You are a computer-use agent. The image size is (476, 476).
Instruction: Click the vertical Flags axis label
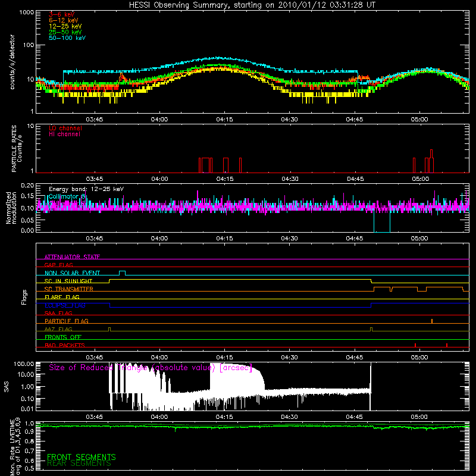[x=24, y=297]
